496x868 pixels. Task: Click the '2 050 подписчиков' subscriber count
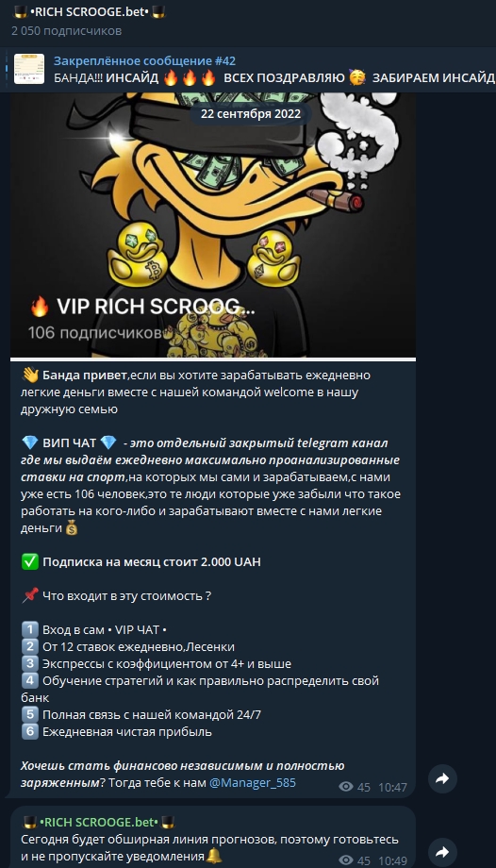point(66,31)
